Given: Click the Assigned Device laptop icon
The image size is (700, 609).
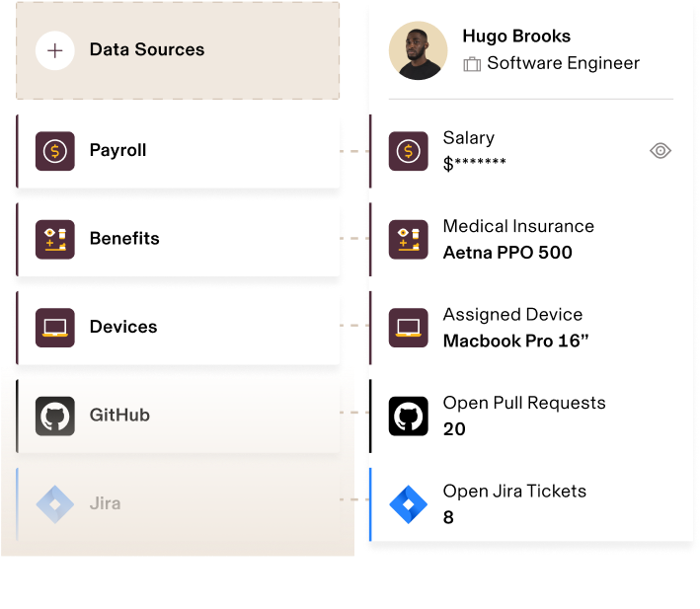Looking at the screenshot, I should (x=408, y=328).
